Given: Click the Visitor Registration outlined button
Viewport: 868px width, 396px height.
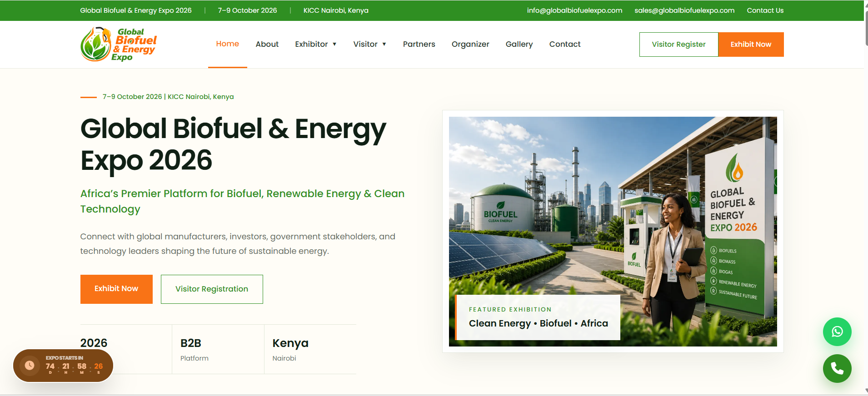Looking at the screenshot, I should click(x=212, y=289).
